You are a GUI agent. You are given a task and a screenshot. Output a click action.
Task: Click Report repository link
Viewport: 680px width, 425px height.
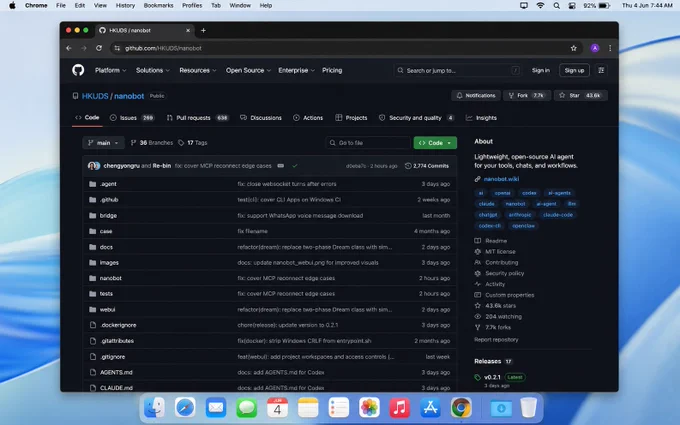496,340
